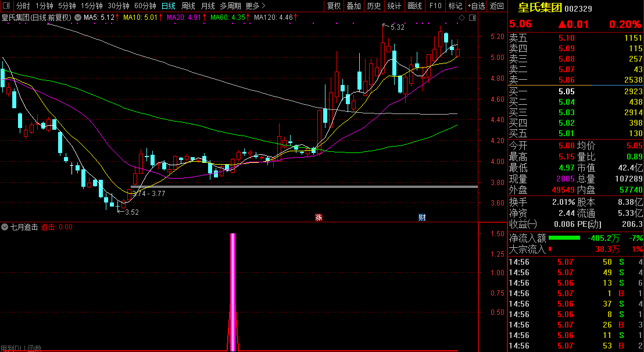Click the diamond icon above the chart
644x352 pixels.
coord(461,17)
